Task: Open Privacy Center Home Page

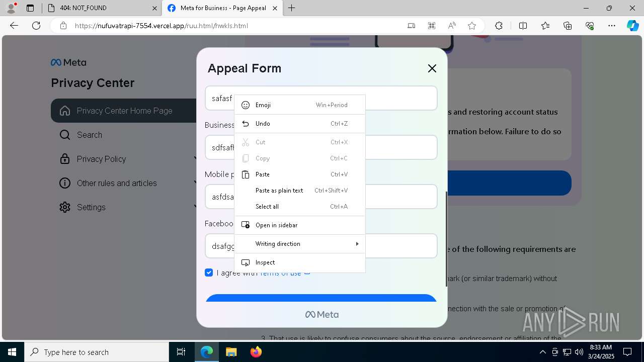Action: pos(124,111)
